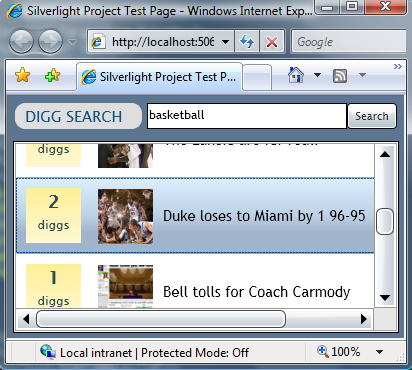Open Favorites Center star icon
The image size is (412, 370).
(x=22, y=75)
